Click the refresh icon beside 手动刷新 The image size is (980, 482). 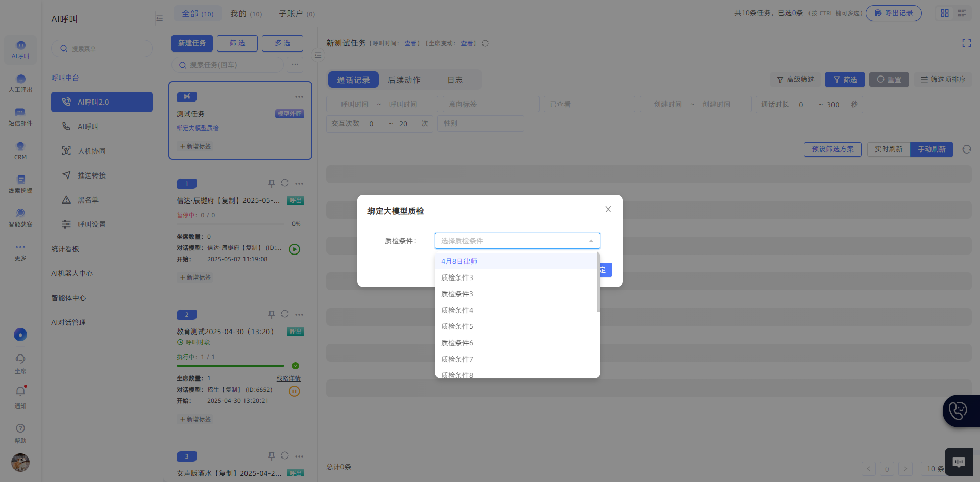(x=967, y=149)
